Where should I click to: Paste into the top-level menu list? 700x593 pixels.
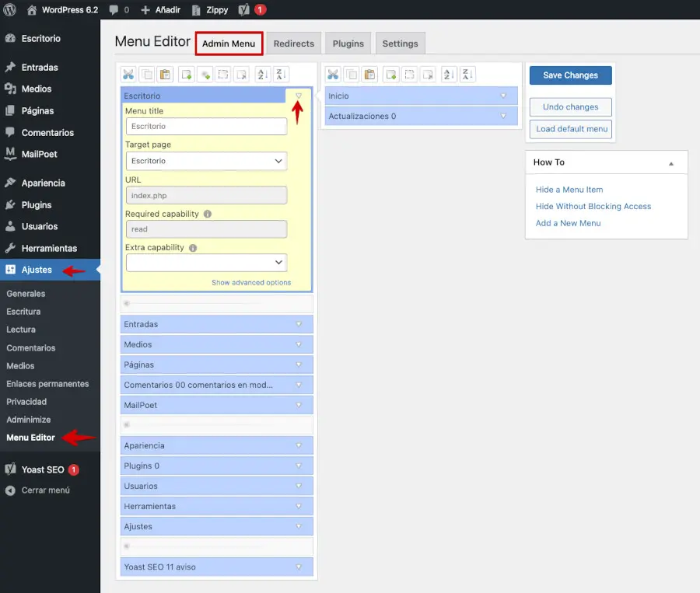point(166,75)
